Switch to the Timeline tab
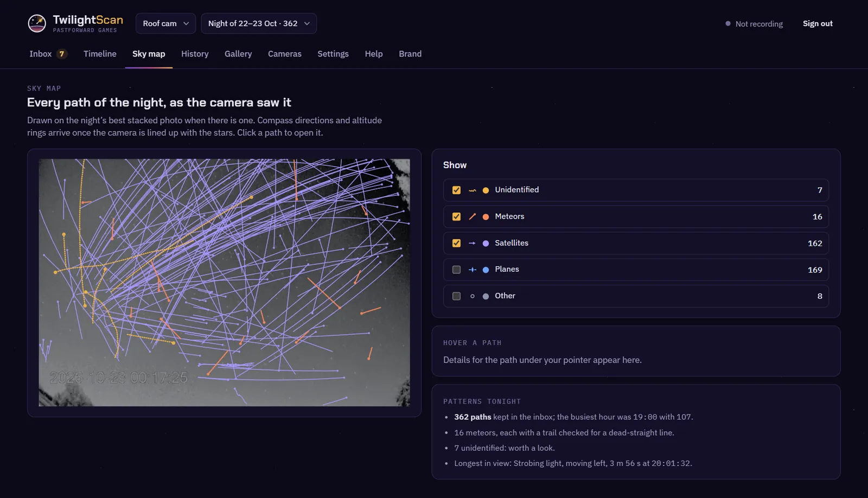This screenshot has width=868, height=498. 100,54
